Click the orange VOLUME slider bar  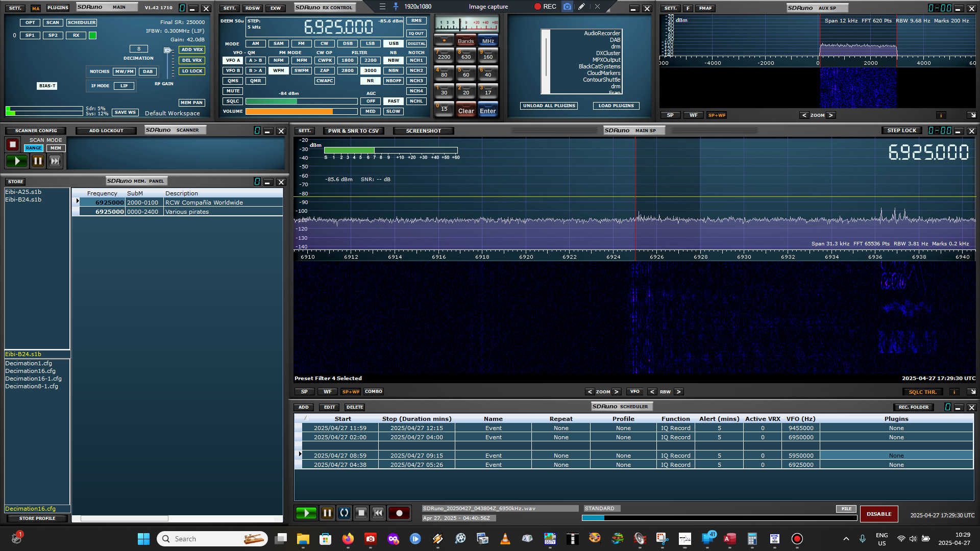pos(289,111)
